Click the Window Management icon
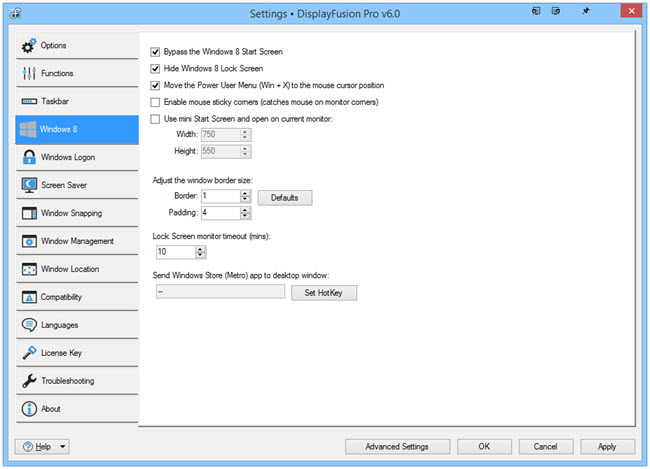The width and height of the screenshot is (650, 469). [29, 241]
